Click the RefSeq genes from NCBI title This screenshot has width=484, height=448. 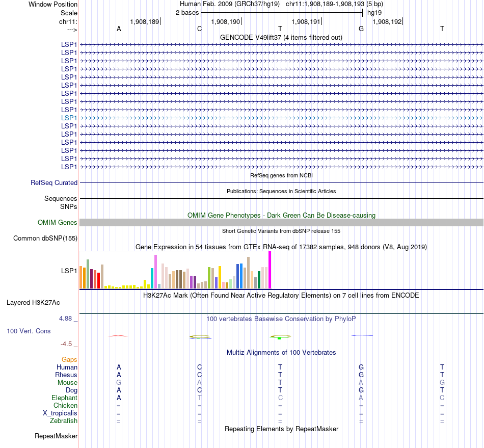point(281,175)
